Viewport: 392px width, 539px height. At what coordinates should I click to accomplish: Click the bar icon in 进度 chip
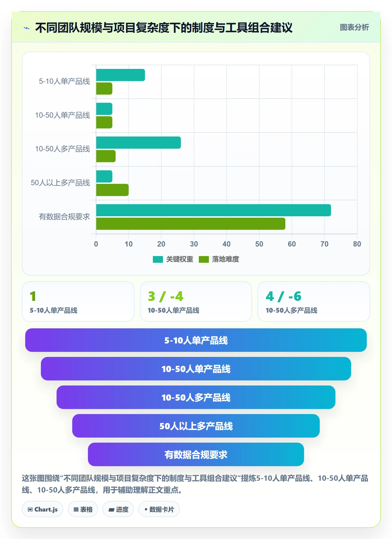(x=111, y=510)
